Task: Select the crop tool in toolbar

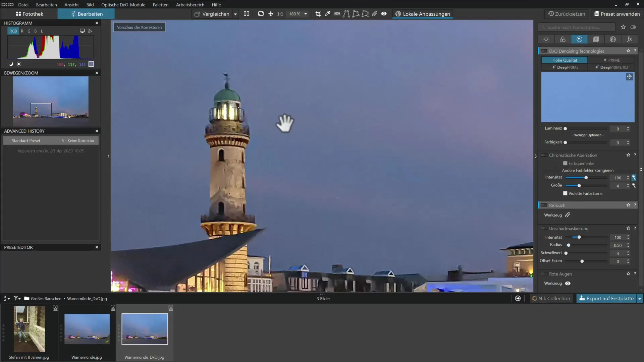Action: point(318,14)
